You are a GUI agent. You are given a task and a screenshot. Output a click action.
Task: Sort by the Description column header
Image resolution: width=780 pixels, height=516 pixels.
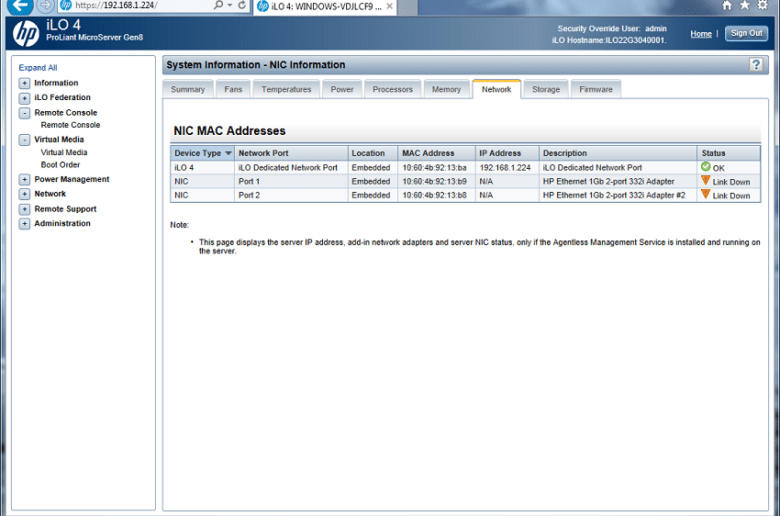[618, 153]
